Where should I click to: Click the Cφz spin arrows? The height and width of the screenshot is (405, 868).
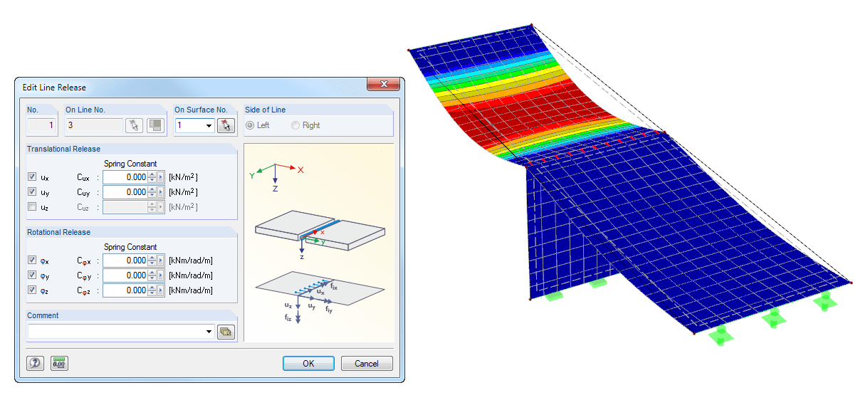tap(152, 290)
